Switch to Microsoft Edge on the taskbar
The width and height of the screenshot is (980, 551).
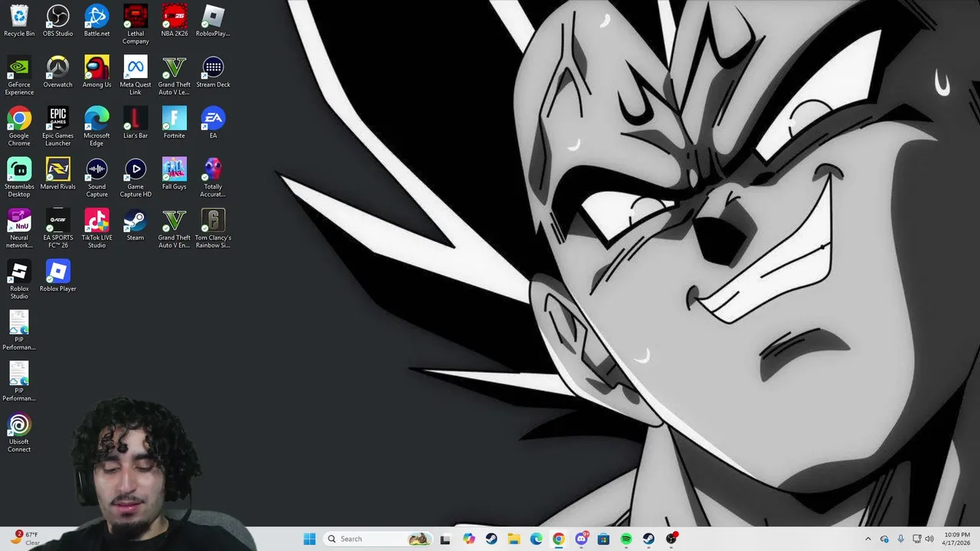click(x=536, y=539)
